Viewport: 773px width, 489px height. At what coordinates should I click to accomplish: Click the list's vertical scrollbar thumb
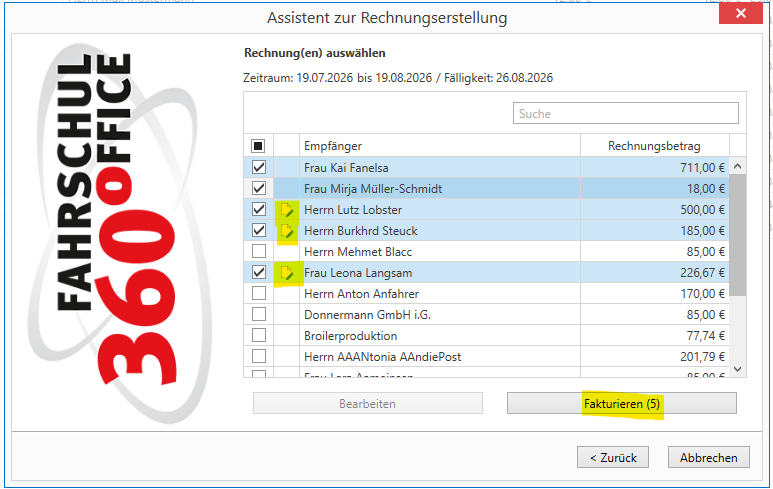point(738,235)
